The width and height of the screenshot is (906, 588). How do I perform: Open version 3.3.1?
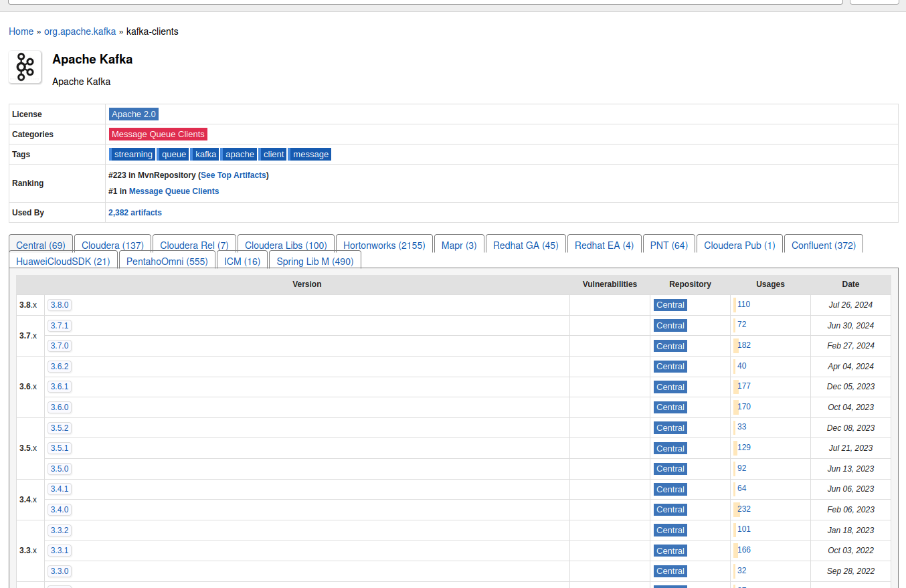(x=60, y=551)
